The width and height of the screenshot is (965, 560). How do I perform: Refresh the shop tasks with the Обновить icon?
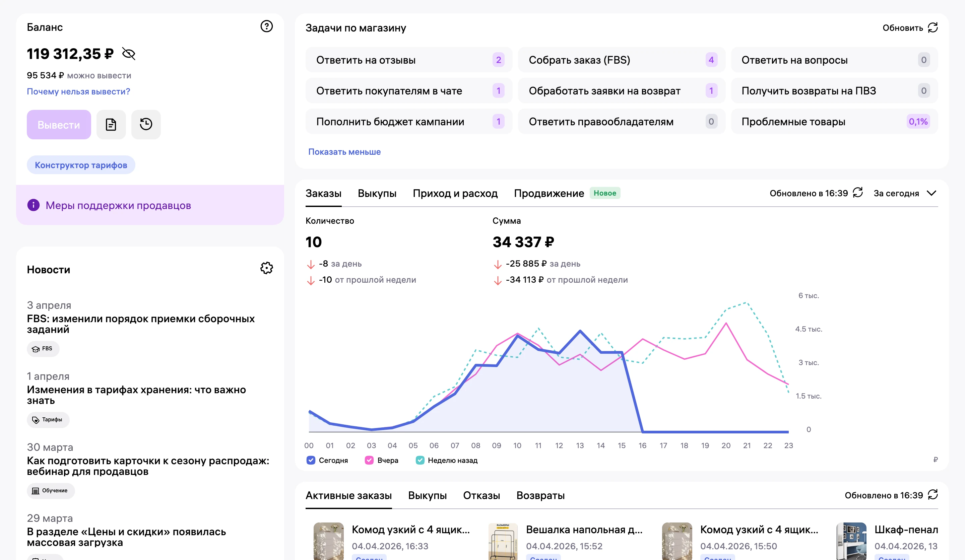coord(933,27)
